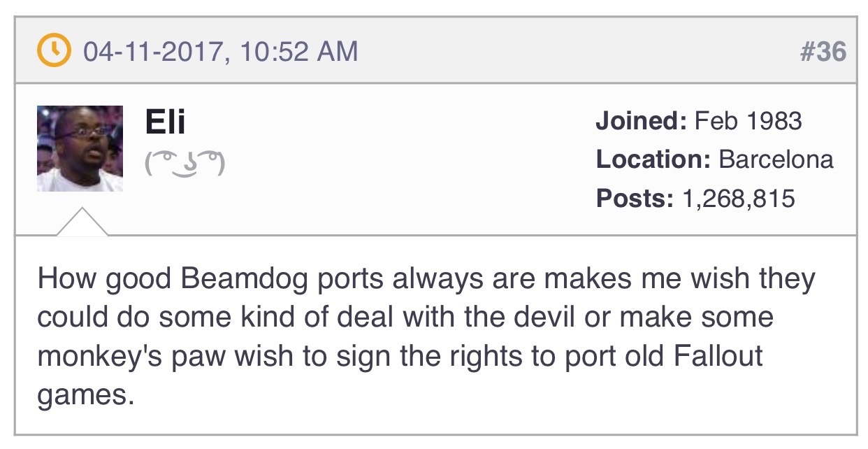Open the Eli username profile link
This screenshot has height=449, width=868.
(166, 122)
